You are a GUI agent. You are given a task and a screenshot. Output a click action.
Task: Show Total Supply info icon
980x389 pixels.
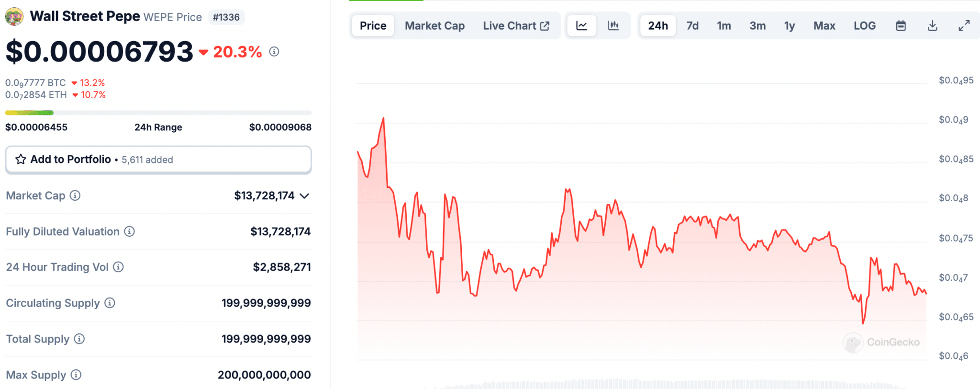[79, 339]
